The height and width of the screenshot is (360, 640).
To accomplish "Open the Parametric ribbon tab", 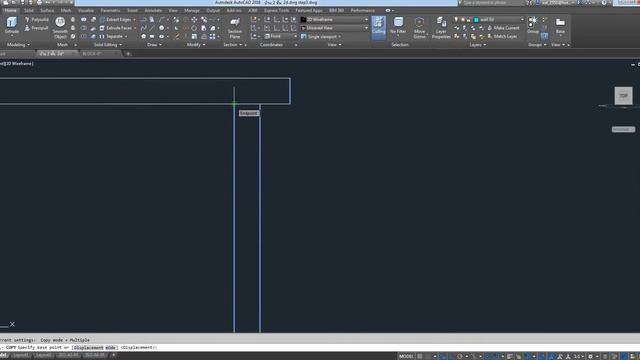I will click(110, 11).
